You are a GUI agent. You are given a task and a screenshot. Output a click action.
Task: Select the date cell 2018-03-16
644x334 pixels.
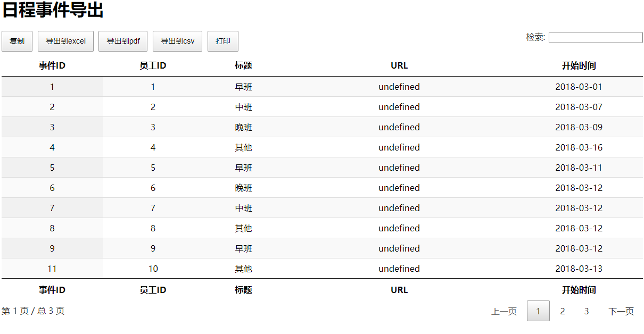point(579,147)
